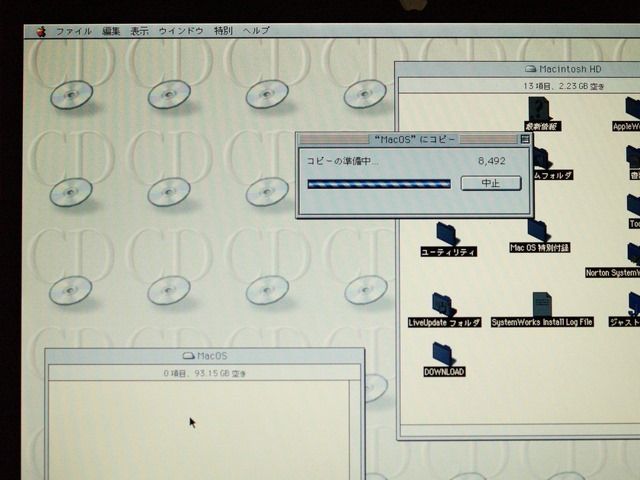Open the ファイル menu

coord(74,31)
